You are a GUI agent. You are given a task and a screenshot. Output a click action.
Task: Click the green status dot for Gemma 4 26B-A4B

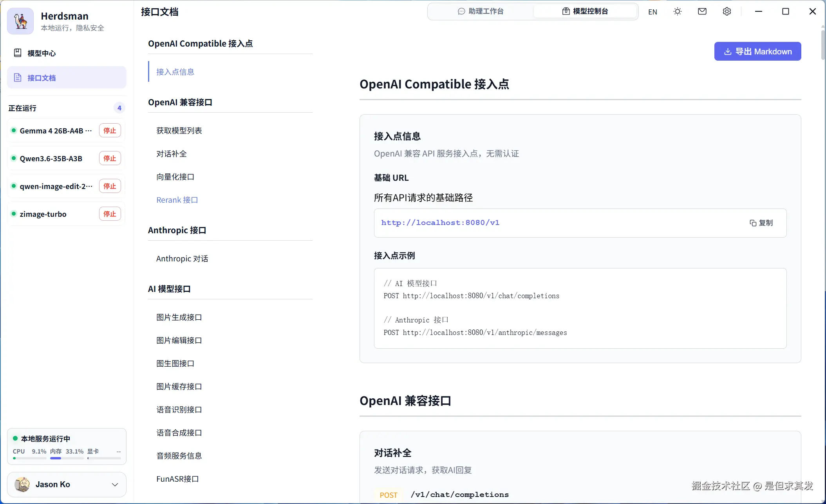point(14,130)
